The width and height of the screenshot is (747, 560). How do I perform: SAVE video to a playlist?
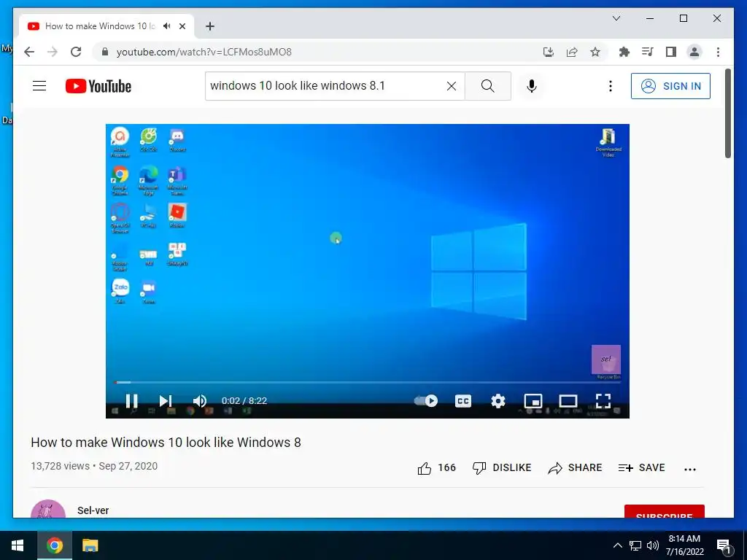(641, 467)
